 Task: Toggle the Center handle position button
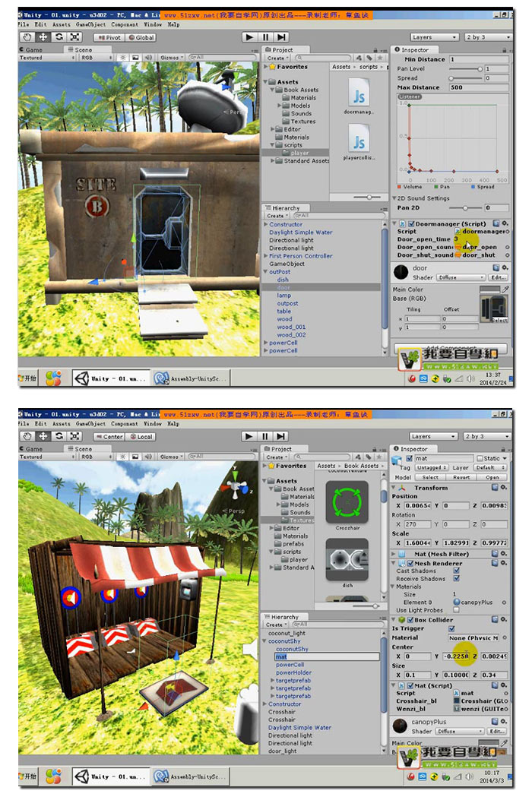(109, 437)
